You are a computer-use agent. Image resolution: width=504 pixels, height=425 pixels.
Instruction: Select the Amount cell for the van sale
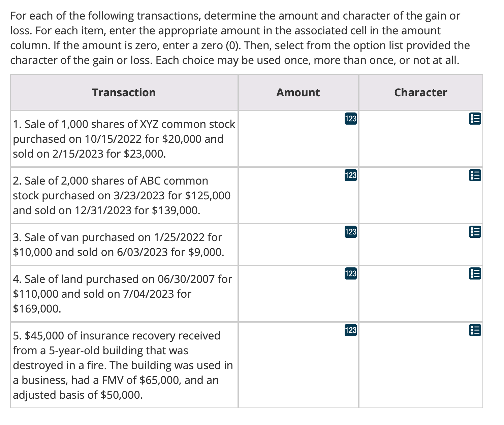point(298,243)
